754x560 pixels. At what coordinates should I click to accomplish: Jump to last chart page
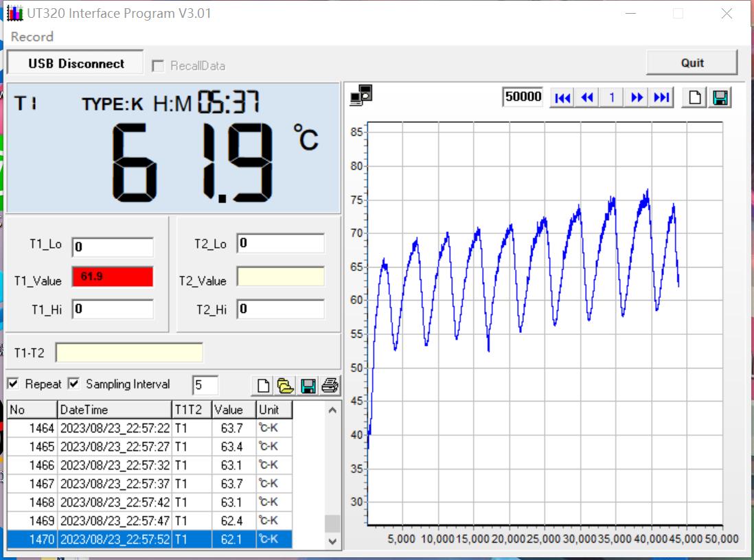[x=661, y=97]
